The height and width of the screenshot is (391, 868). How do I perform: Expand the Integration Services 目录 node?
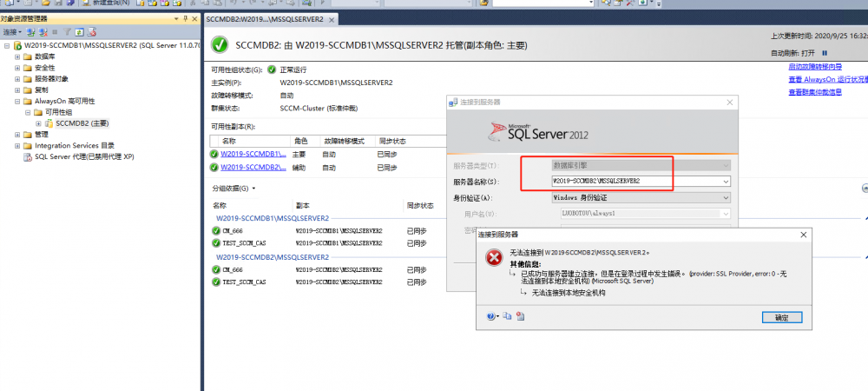pyautogui.click(x=17, y=146)
